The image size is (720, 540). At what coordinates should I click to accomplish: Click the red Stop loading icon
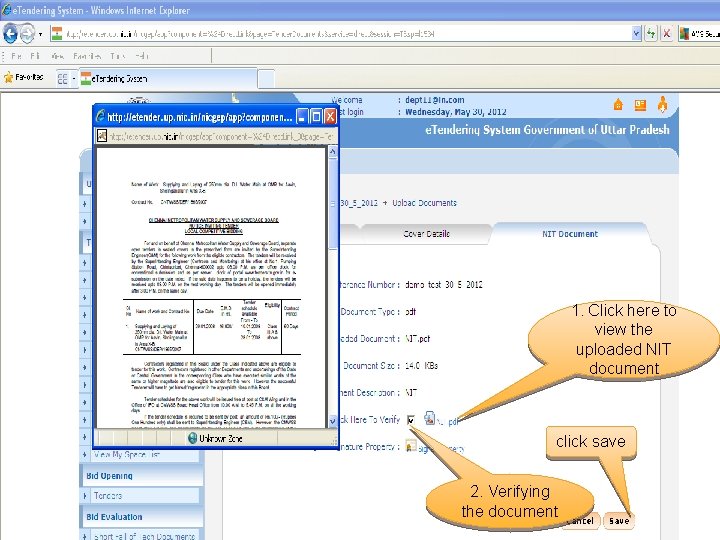coord(667,34)
